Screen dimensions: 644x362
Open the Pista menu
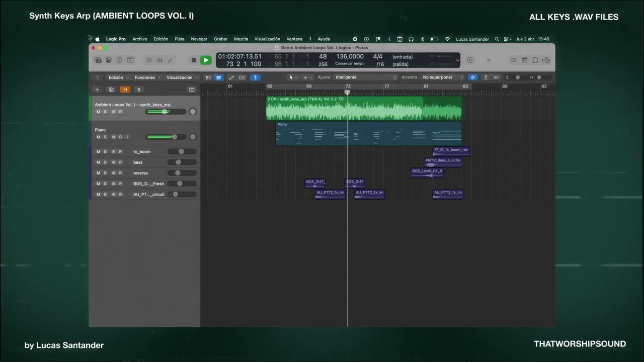click(180, 39)
